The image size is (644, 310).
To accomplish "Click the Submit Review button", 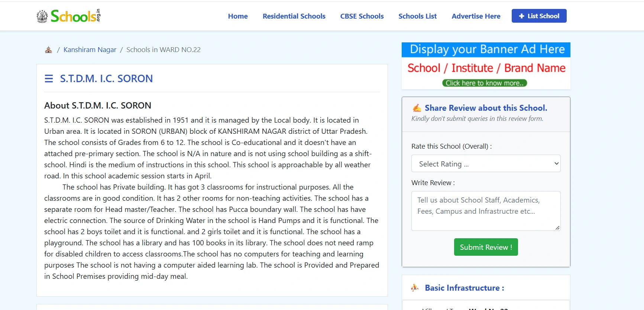I will click(486, 247).
